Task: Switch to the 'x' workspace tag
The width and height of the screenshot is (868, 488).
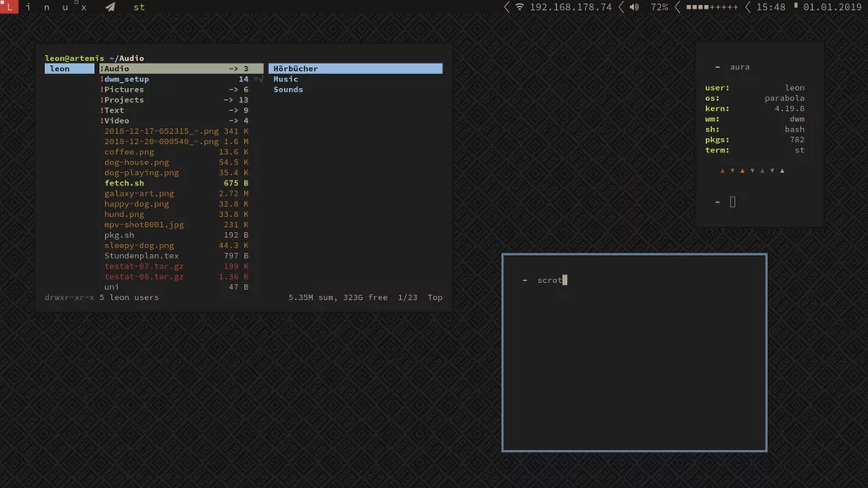Action: pyautogui.click(x=84, y=7)
